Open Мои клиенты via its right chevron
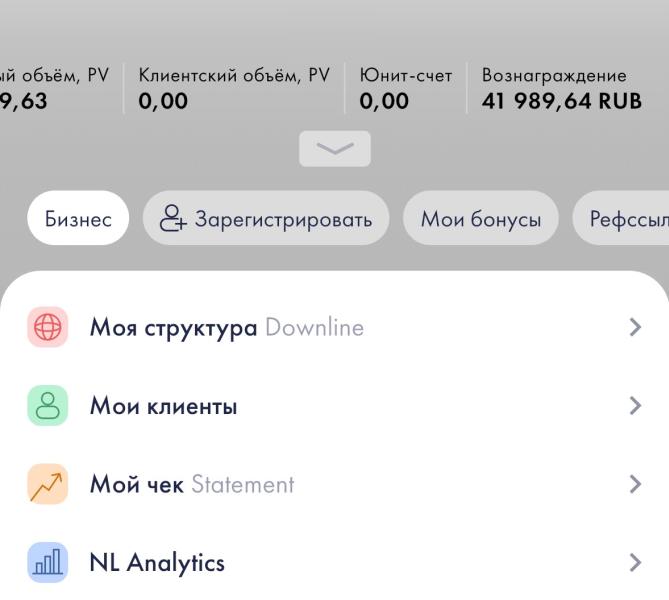Screen dimensions: 669x600 [x=635, y=406]
